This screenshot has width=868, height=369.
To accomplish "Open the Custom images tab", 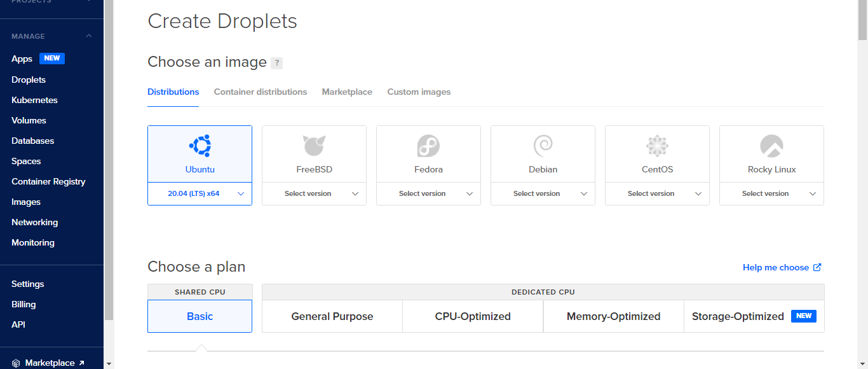I will 419,92.
